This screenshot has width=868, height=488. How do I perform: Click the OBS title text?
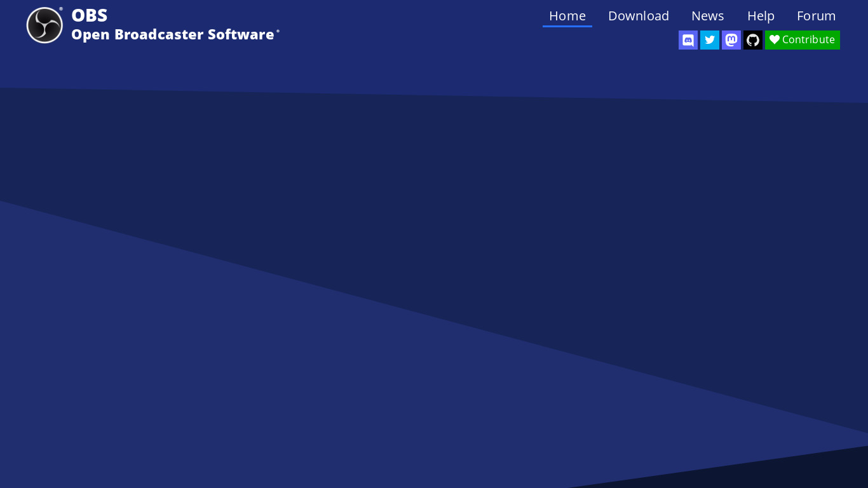click(x=90, y=15)
